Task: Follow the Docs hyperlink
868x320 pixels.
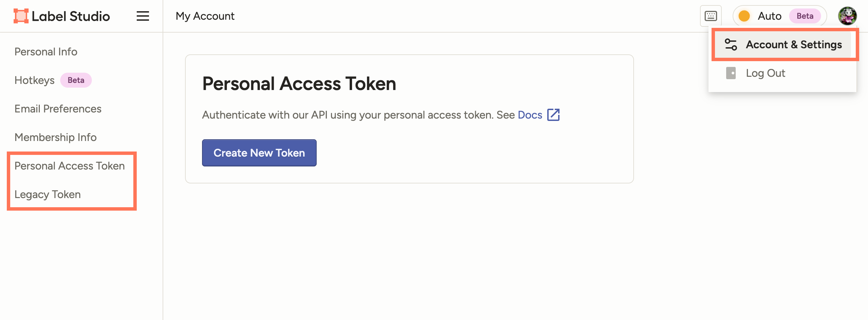Action: [530, 115]
